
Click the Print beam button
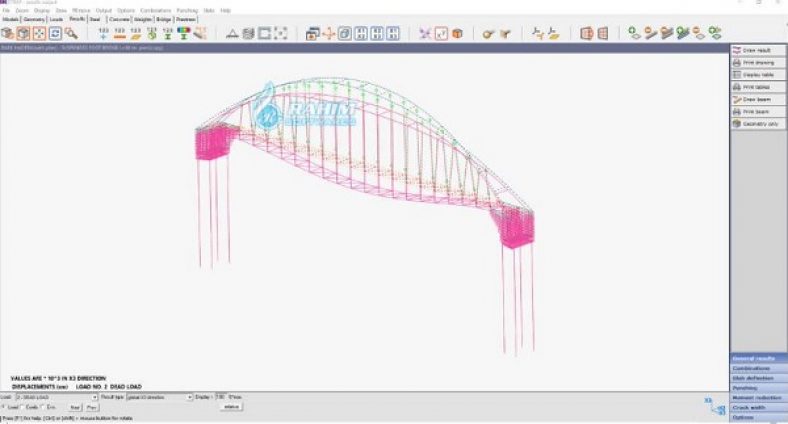pos(758,112)
